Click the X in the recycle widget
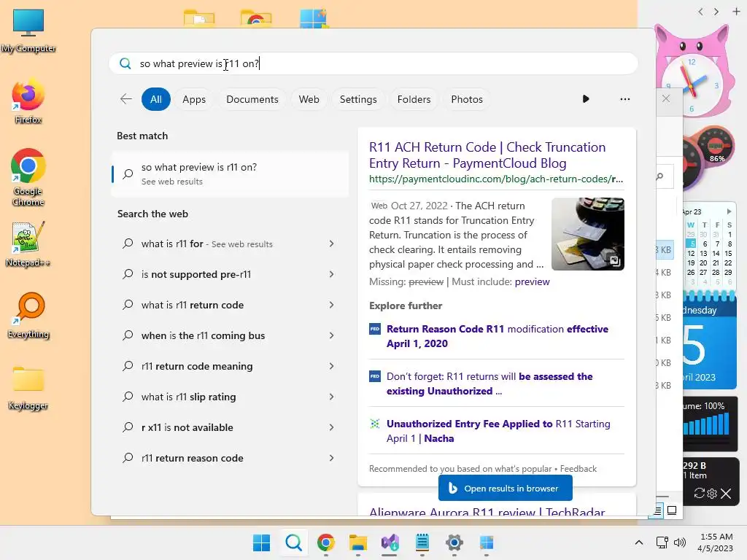Screen dimensions: 747x560 pos(726,494)
